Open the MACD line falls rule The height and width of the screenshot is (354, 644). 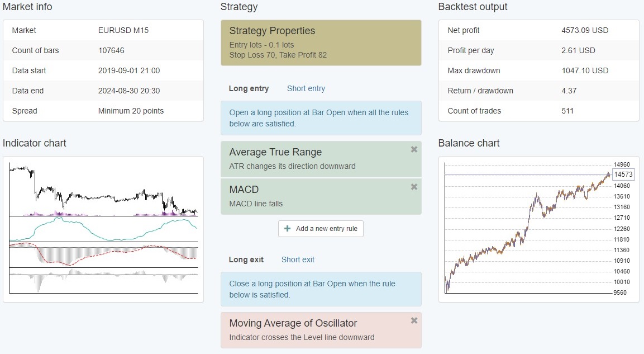313,196
